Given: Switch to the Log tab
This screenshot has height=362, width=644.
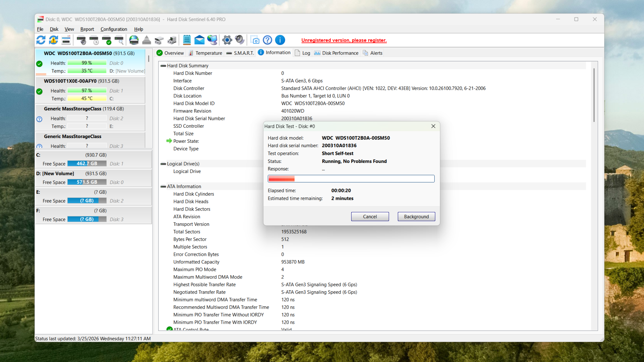Looking at the screenshot, I should click(303, 53).
